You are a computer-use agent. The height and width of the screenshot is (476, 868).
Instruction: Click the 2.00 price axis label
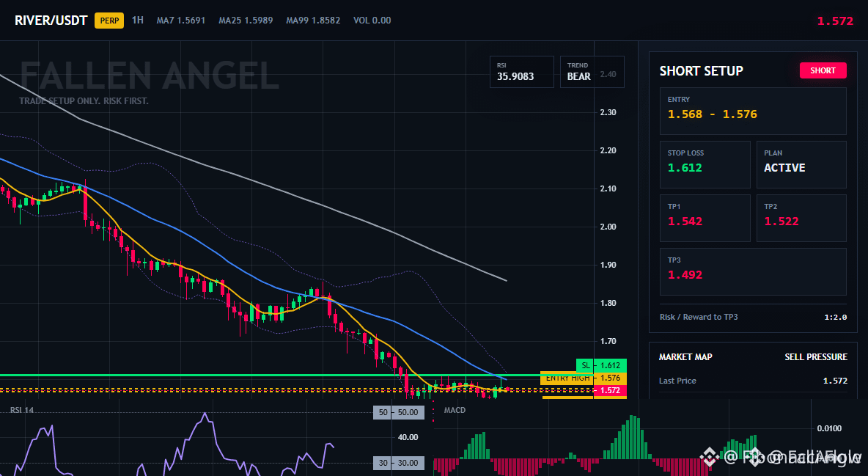click(608, 227)
